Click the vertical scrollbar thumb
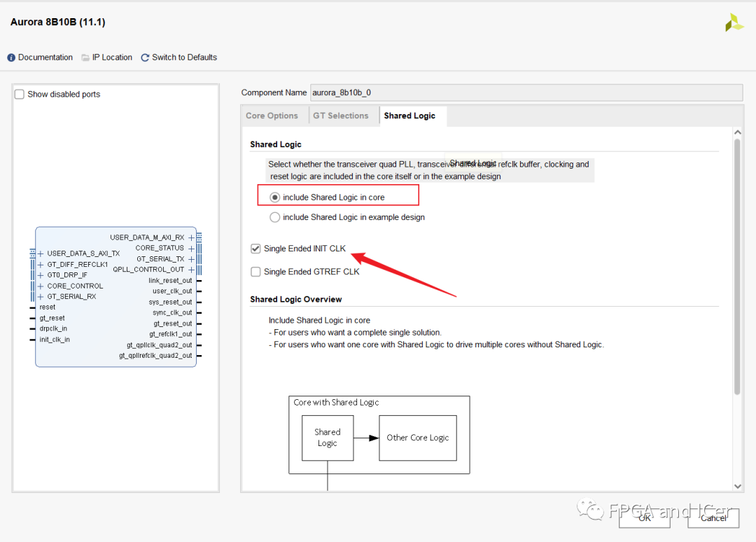The height and width of the screenshot is (542, 756). pos(737,267)
